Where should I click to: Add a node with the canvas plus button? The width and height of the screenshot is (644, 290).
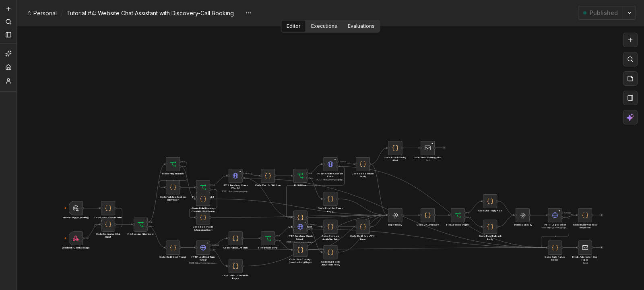point(630,40)
